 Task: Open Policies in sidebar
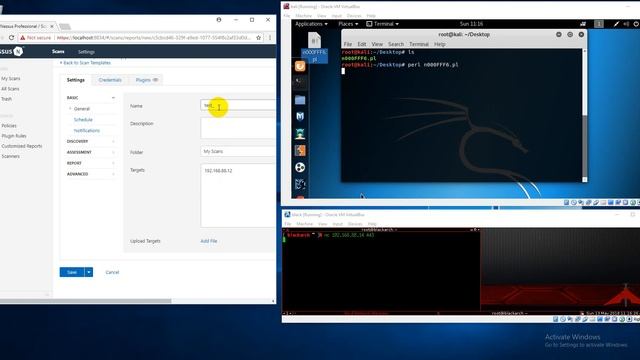pos(9,126)
